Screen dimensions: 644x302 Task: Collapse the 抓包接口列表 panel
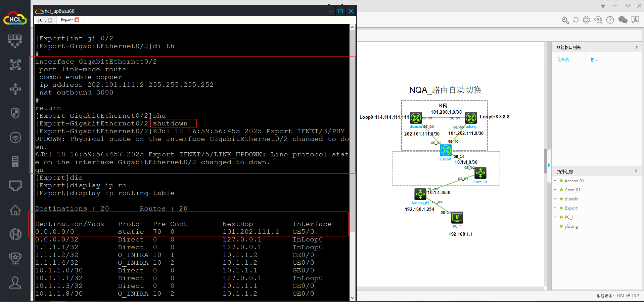[x=636, y=47]
